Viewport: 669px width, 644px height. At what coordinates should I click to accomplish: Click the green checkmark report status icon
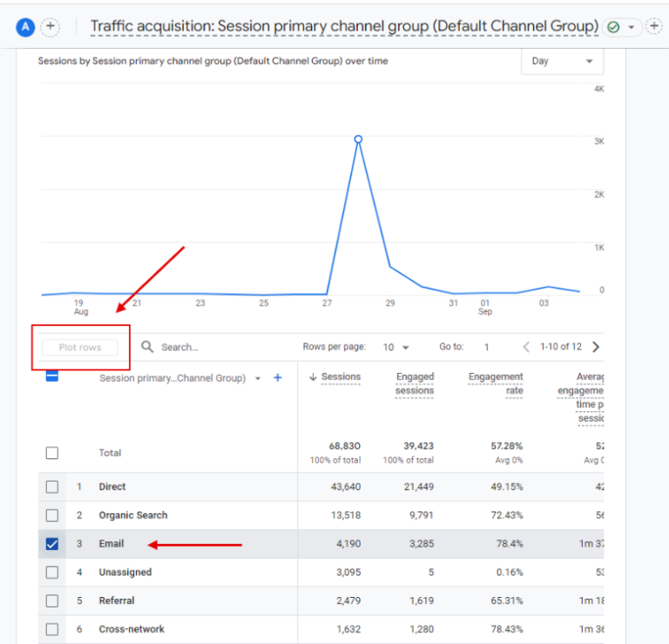(x=613, y=27)
